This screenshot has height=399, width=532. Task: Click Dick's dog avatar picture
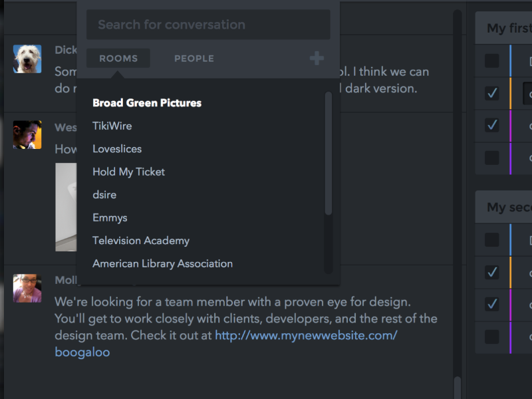pyautogui.click(x=27, y=60)
